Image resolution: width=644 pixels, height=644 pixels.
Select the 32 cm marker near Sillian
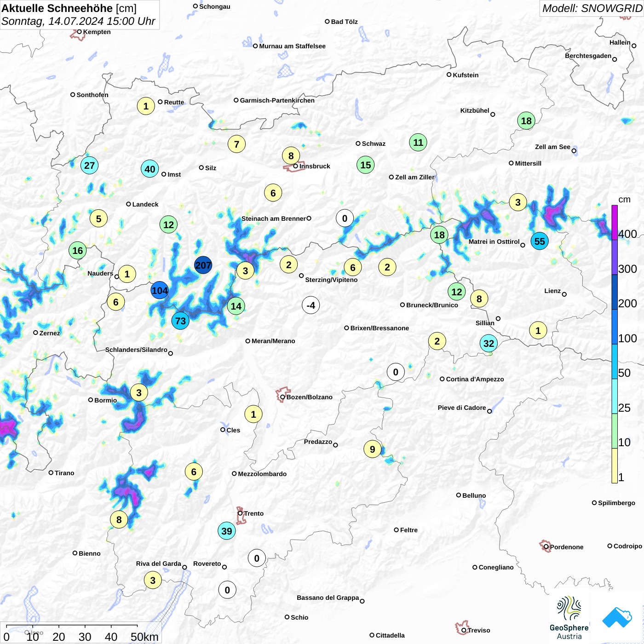click(489, 343)
